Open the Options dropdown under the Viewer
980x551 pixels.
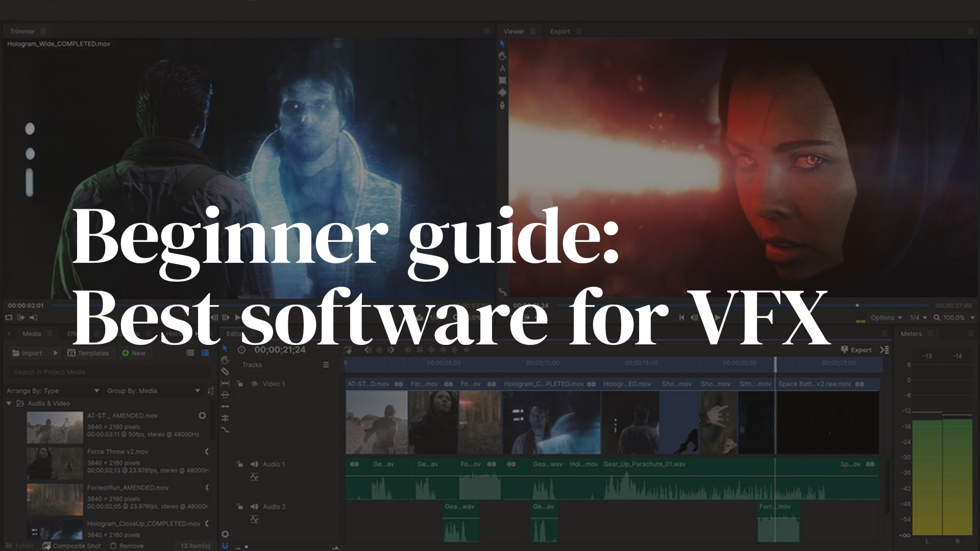click(883, 317)
